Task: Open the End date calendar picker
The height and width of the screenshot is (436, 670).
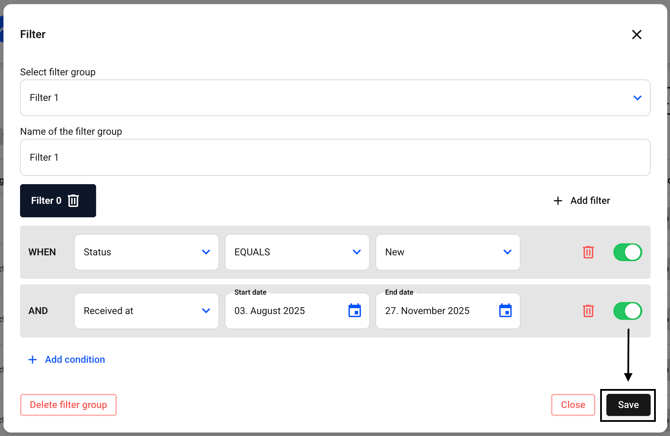Action: 505,311
